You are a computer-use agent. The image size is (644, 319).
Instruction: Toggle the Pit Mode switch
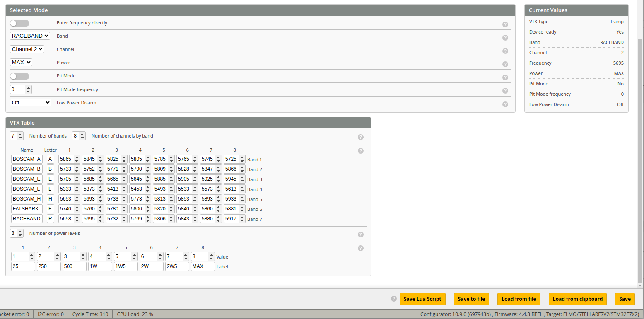19,76
